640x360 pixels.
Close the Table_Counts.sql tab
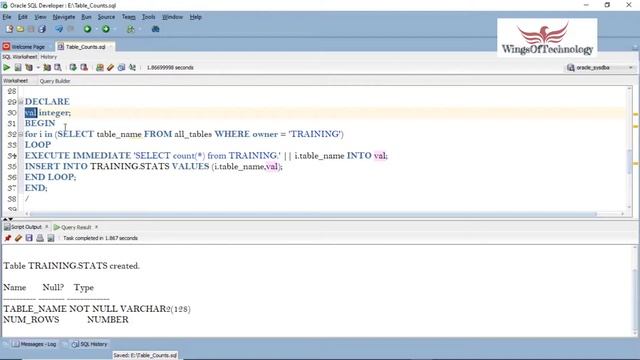(110, 47)
